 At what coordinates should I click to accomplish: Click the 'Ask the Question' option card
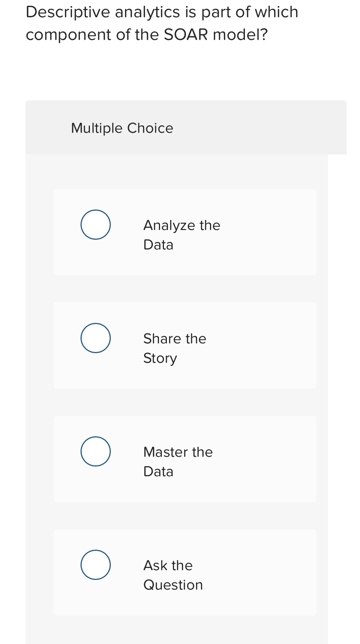click(x=184, y=572)
